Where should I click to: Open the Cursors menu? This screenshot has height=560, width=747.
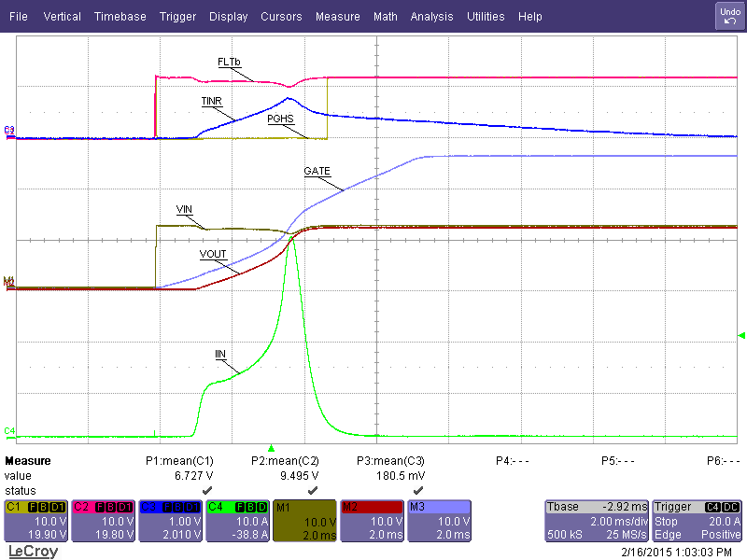click(281, 17)
